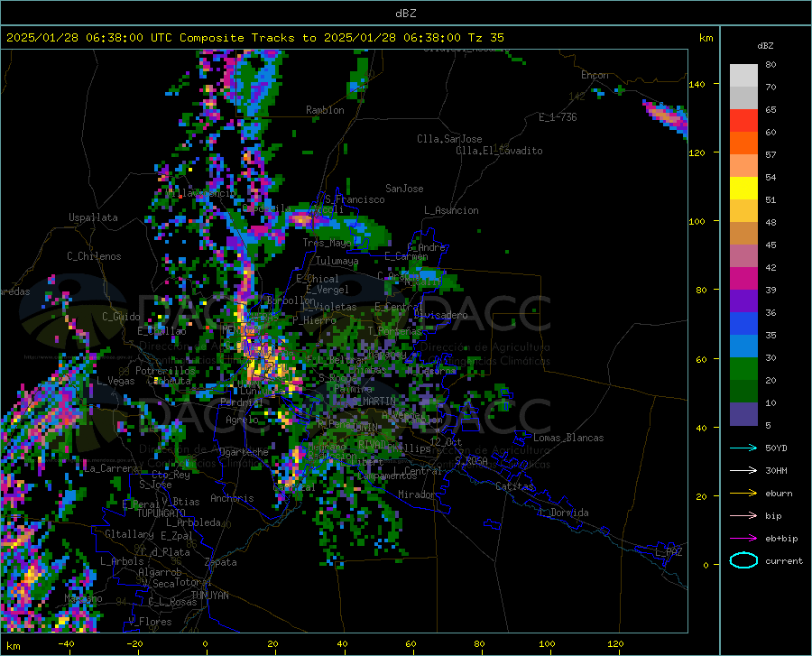This screenshot has width=812, height=656.
Task: Click the 'Ramblon' map label
Action: (x=325, y=110)
